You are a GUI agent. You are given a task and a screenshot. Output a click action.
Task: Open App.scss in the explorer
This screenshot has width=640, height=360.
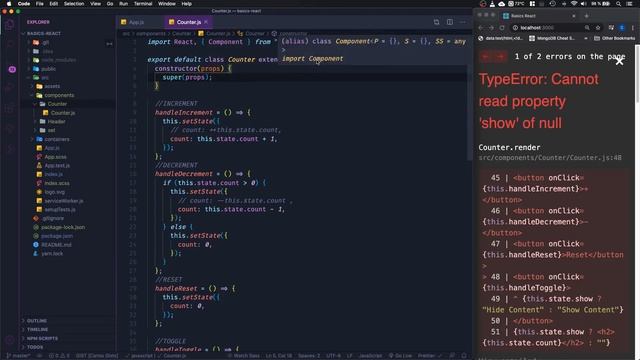point(55,157)
